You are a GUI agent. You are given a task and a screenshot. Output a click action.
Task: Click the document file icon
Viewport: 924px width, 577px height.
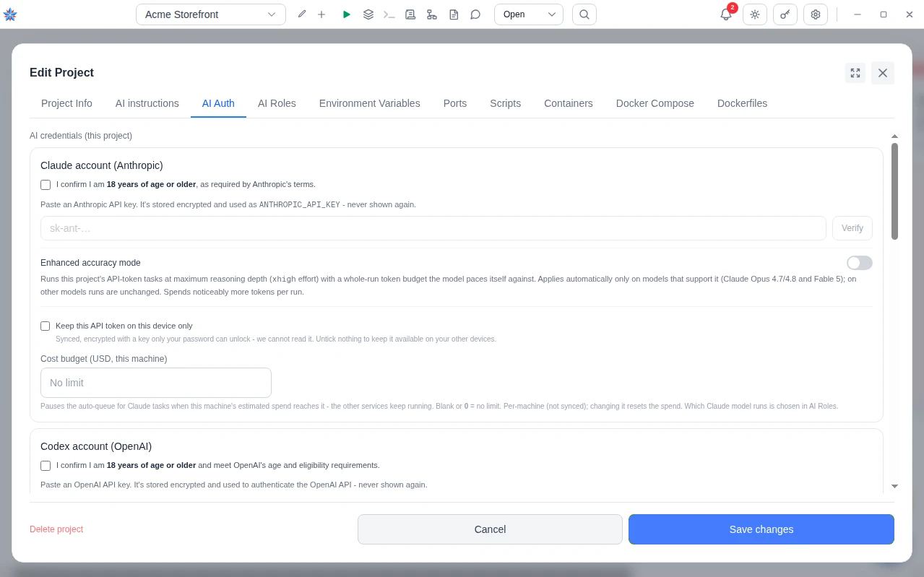(454, 14)
